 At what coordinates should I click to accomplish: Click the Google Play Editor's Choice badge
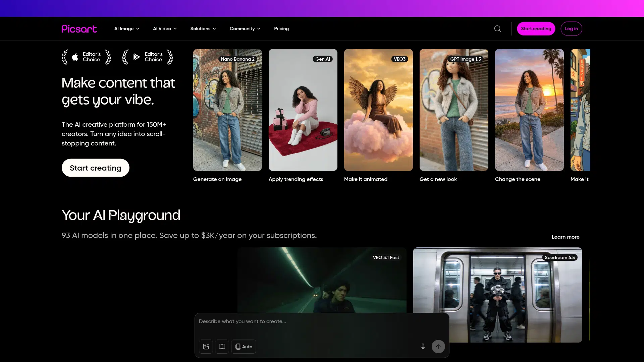point(148,57)
